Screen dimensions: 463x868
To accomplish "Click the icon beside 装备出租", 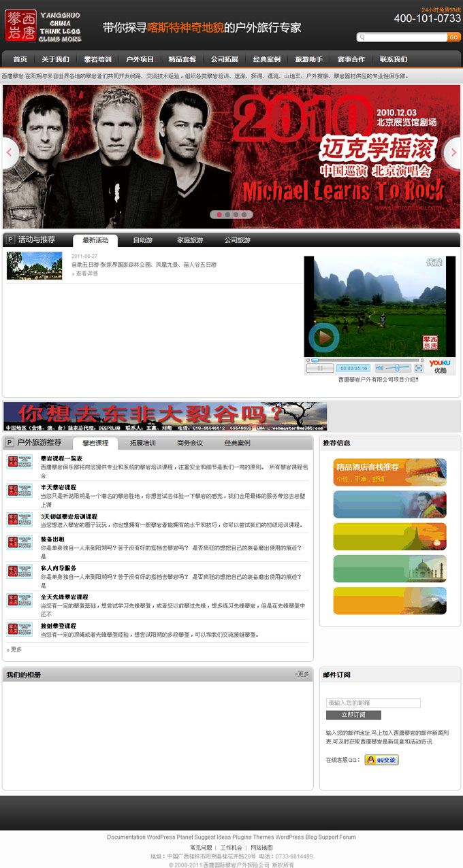I will click(x=20, y=542).
